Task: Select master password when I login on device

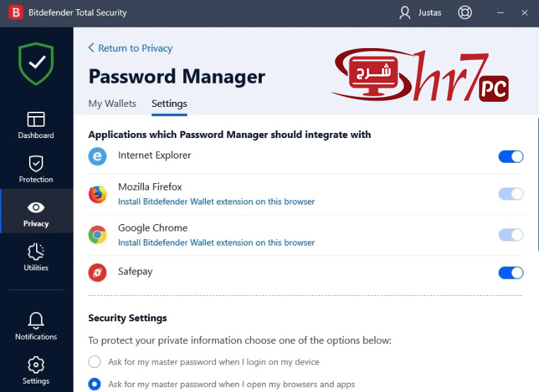Action: pyautogui.click(x=95, y=362)
